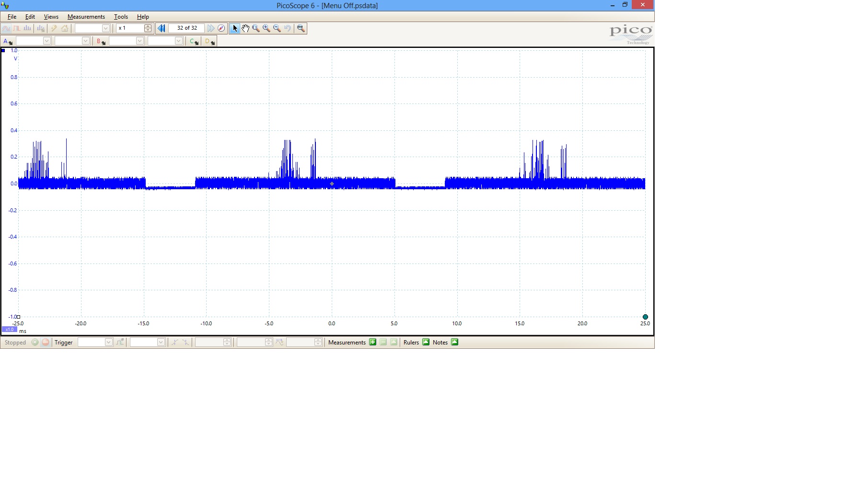Image resolution: width=858 pixels, height=504 pixels.
Task: Select the zoom-out magnifier tool
Action: 277,28
